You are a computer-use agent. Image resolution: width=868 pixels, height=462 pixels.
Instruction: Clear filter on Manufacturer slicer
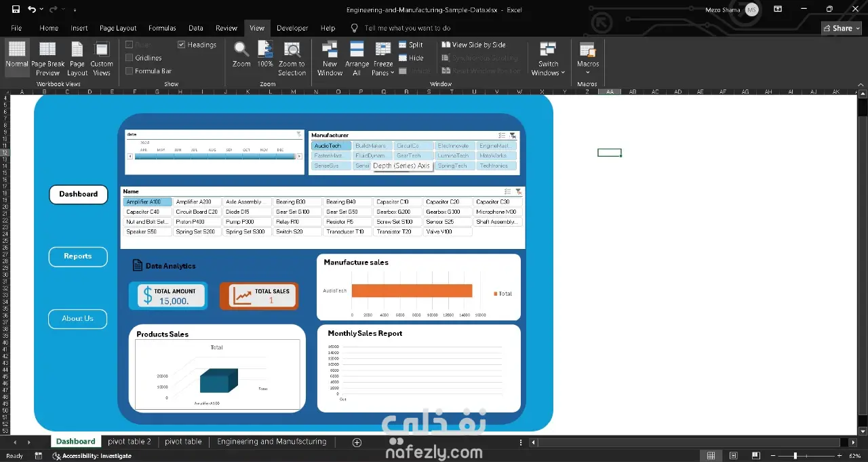click(513, 136)
